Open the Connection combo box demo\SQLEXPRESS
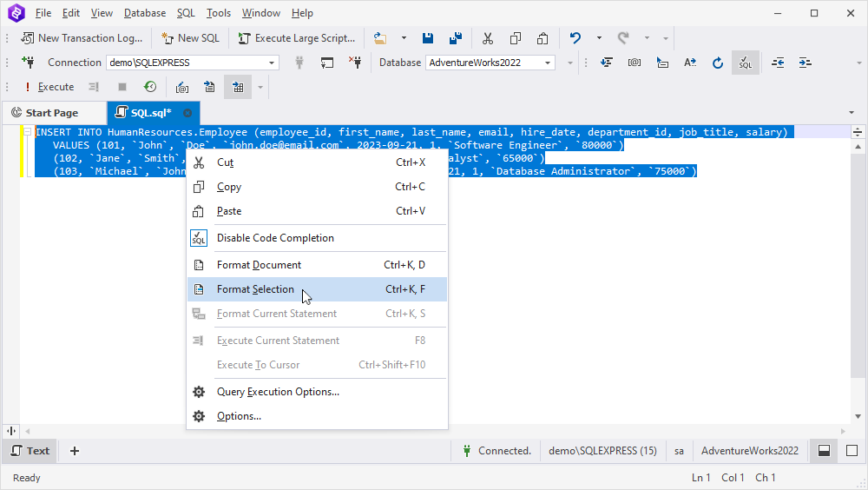Viewport: 868px width, 490px height. [x=192, y=63]
